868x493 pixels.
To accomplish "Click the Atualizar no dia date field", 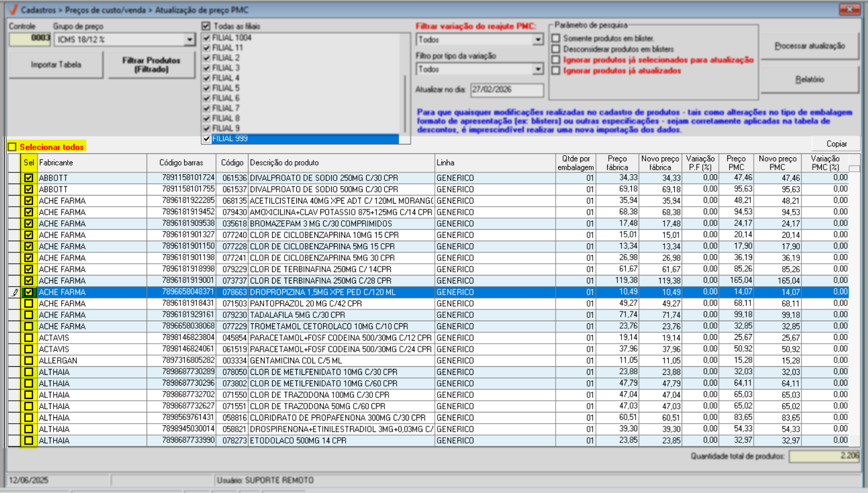I will pyautogui.click(x=506, y=90).
